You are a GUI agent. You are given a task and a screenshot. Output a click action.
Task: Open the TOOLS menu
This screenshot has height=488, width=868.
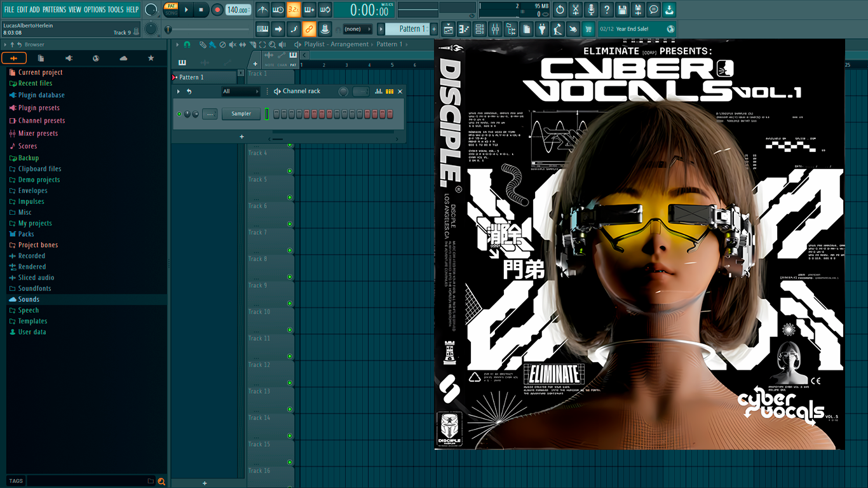pos(116,10)
